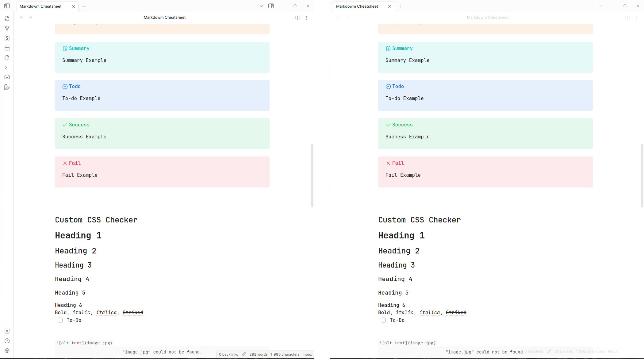Open quick switcher from ribbon
This screenshot has width=644, height=359.
7,18
